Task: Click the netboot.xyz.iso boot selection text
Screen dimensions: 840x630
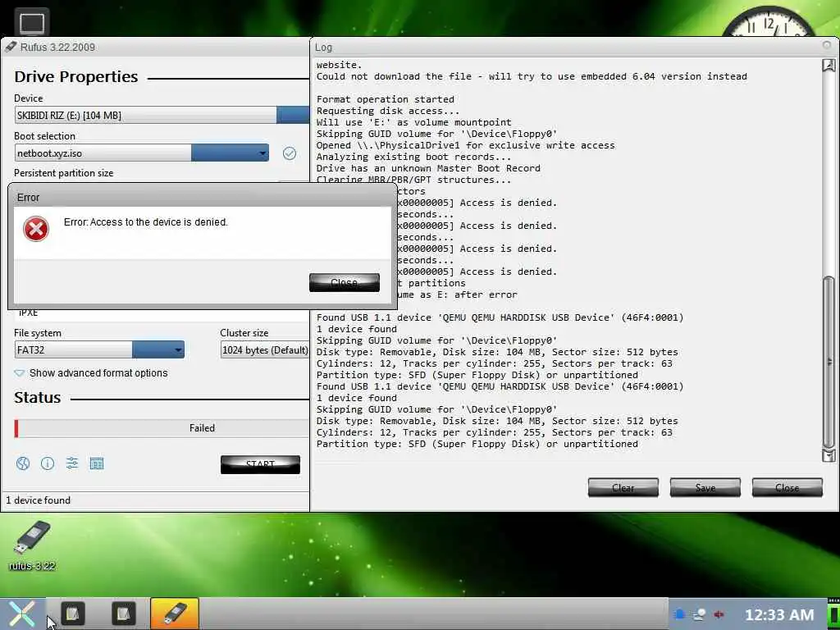Action: 49,153
